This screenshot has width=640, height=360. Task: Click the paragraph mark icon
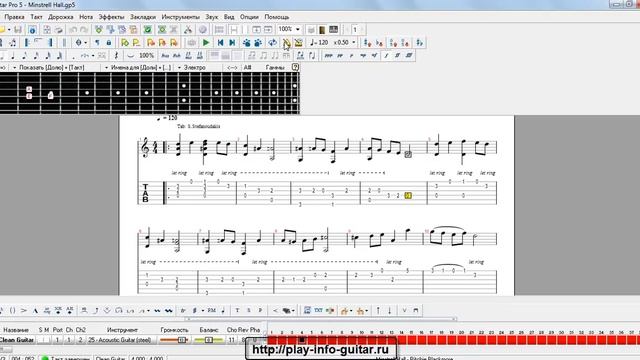[97, 42]
